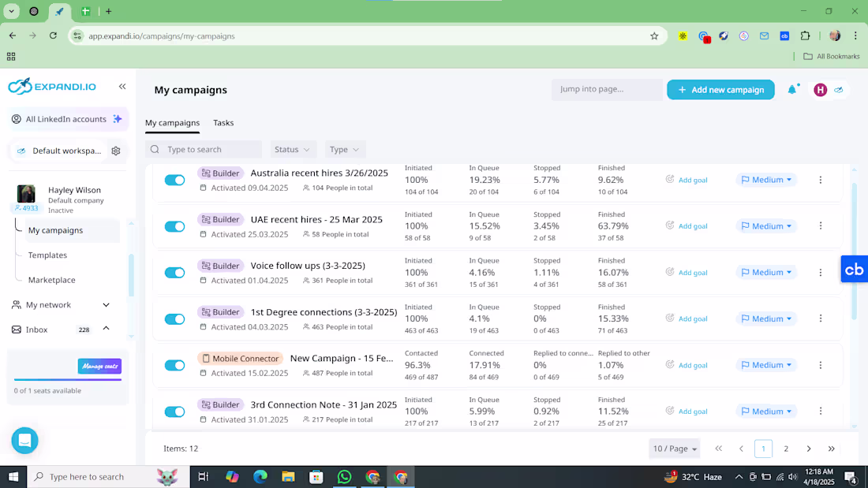The height and width of the screenshot is (488, 868).
Task: Turn off UAE recent hires campaign toggle
Action: click(174, 226)
